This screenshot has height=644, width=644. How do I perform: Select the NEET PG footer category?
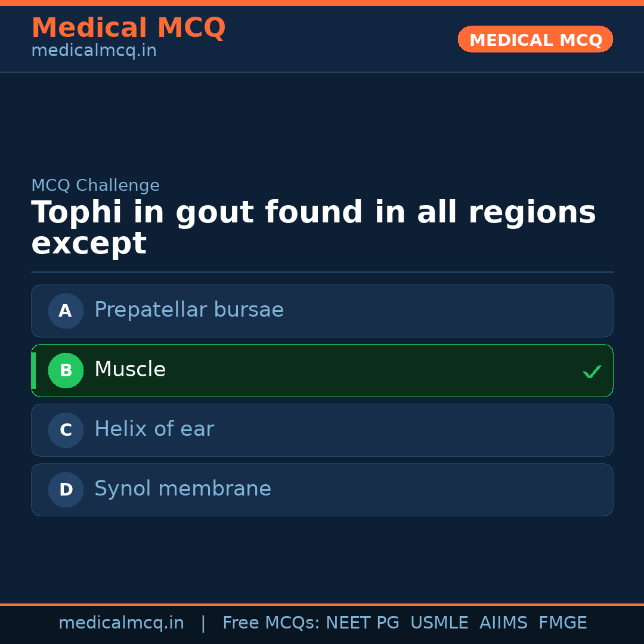point(362,623)
